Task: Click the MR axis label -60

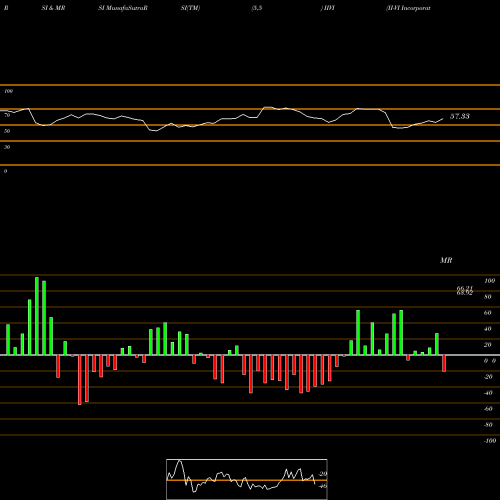Action: tap(488, 409)
